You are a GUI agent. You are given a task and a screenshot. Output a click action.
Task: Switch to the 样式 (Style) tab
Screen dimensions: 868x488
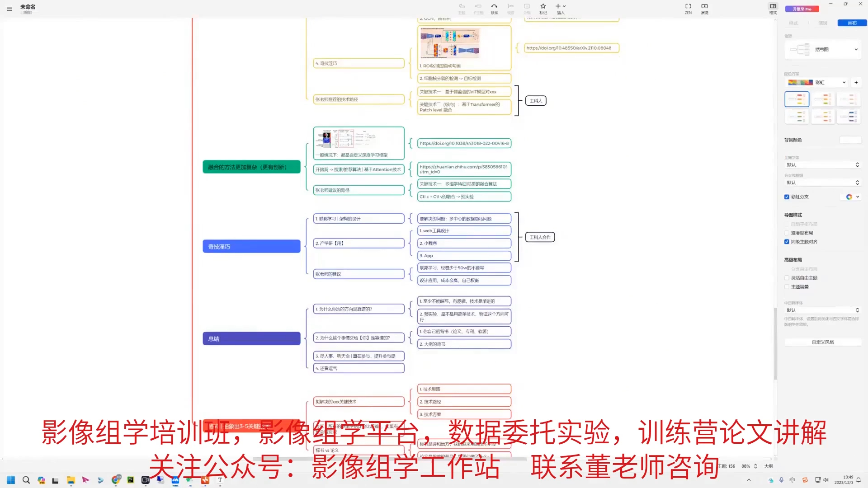[x=793, y=23]
